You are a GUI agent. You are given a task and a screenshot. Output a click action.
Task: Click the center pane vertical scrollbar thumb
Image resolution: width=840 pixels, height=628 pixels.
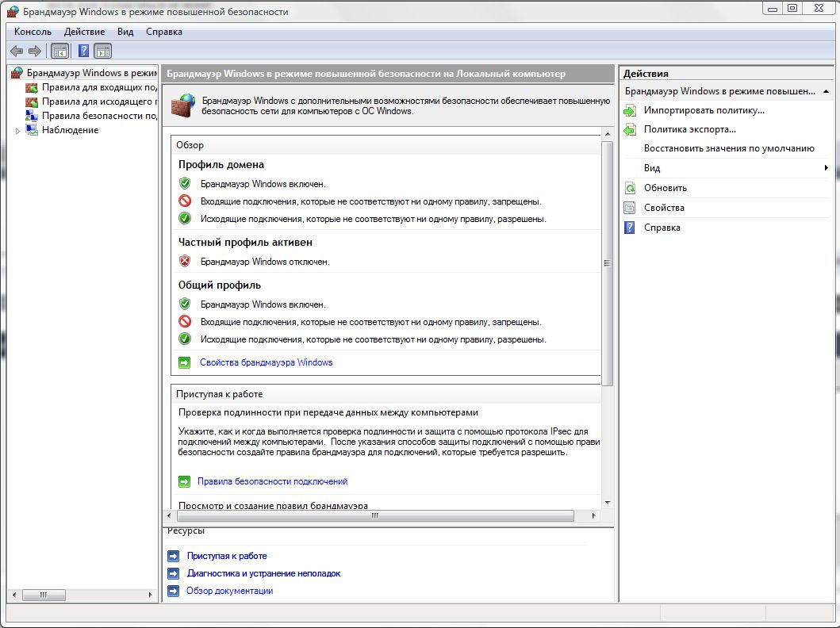tap(607, 263)
